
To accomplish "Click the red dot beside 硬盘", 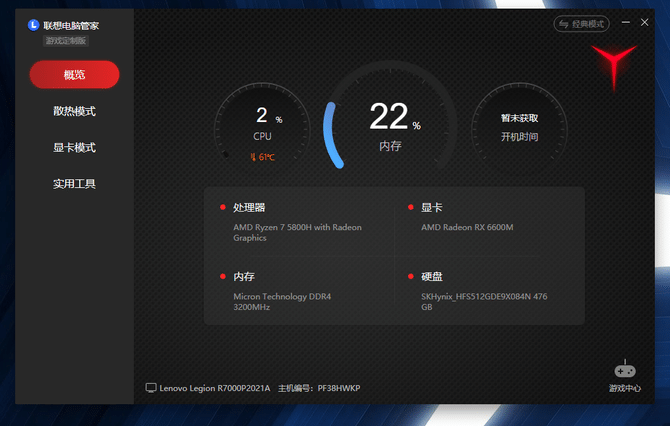I will tap(411, 276).
